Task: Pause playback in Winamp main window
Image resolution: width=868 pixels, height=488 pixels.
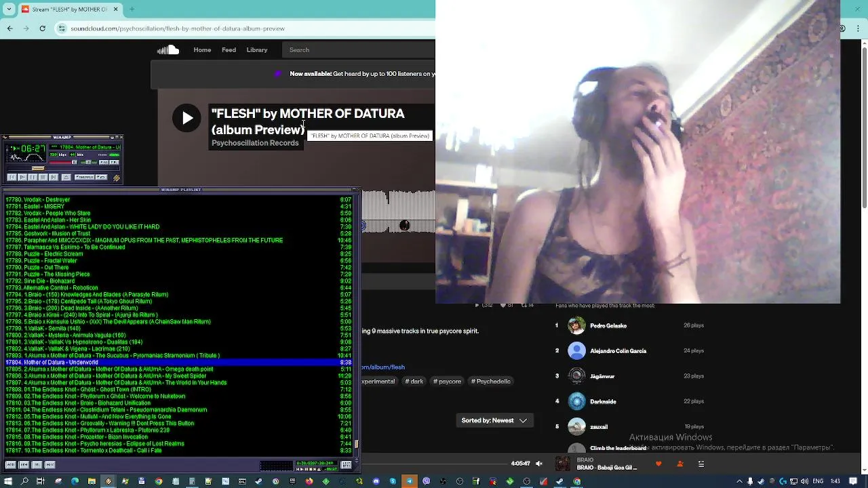Action: 33,177
